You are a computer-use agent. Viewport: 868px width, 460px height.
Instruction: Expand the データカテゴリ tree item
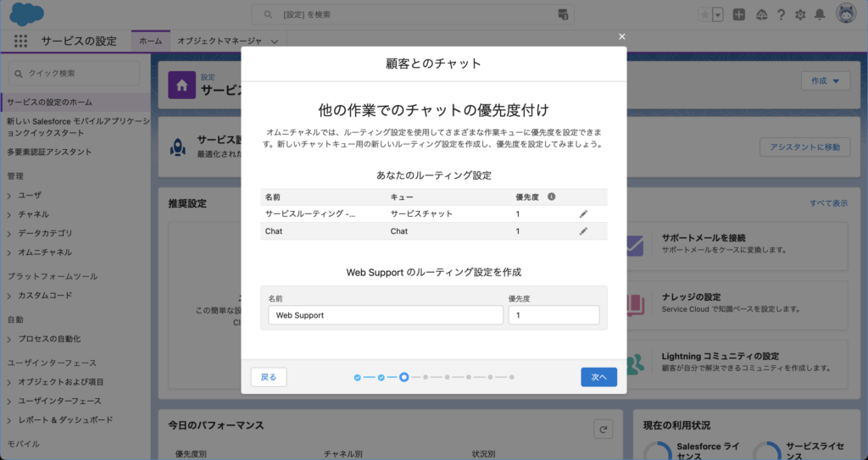coord(9,234)
